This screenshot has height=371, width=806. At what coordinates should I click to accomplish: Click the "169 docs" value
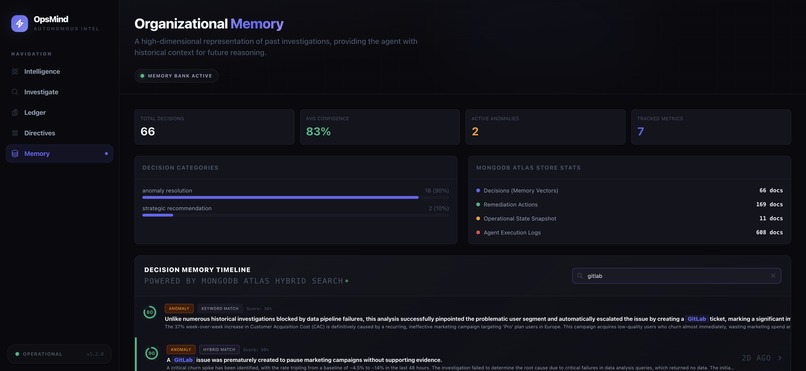pos(770,205)
